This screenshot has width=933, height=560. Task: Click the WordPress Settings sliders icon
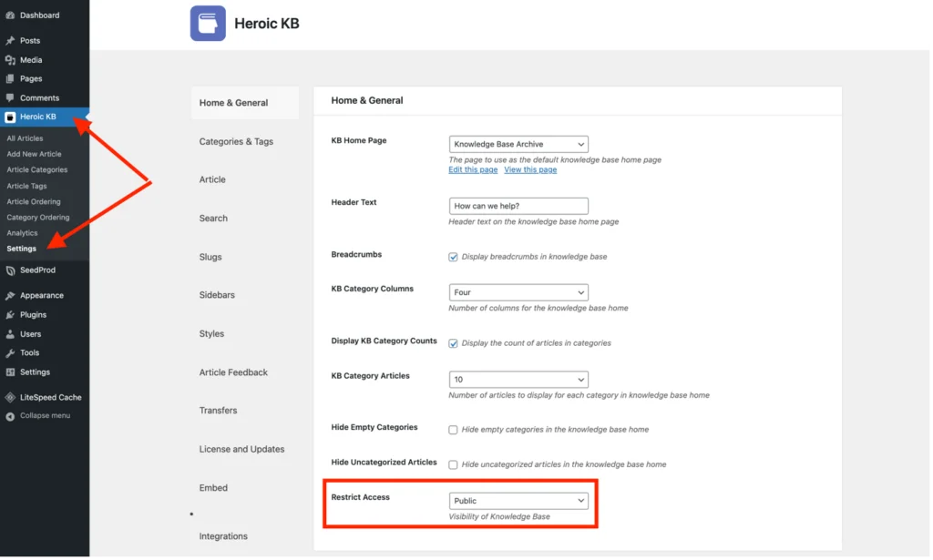tap(10, 372)
